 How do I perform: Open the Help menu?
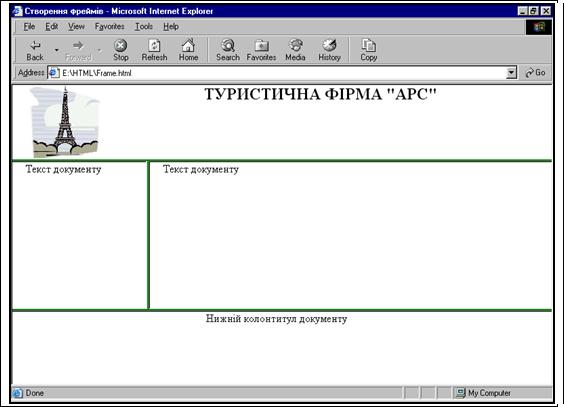[x=171, y=27]
